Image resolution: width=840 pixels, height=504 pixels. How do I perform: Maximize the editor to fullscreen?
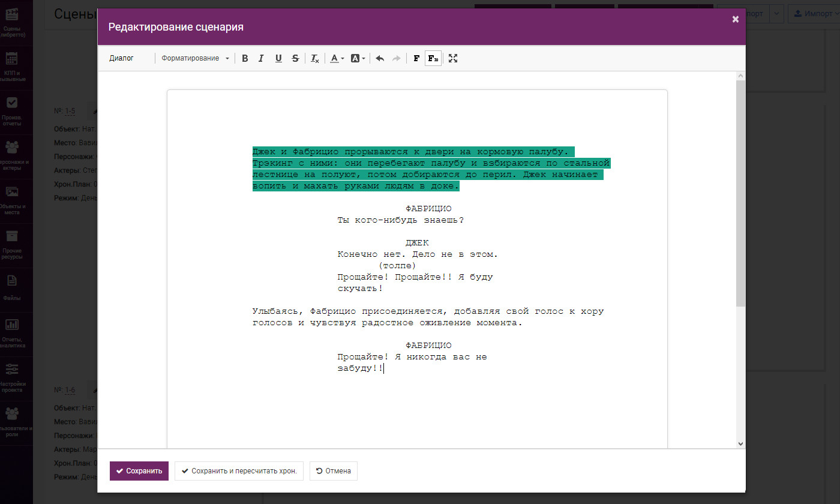[x=453, y=58]
